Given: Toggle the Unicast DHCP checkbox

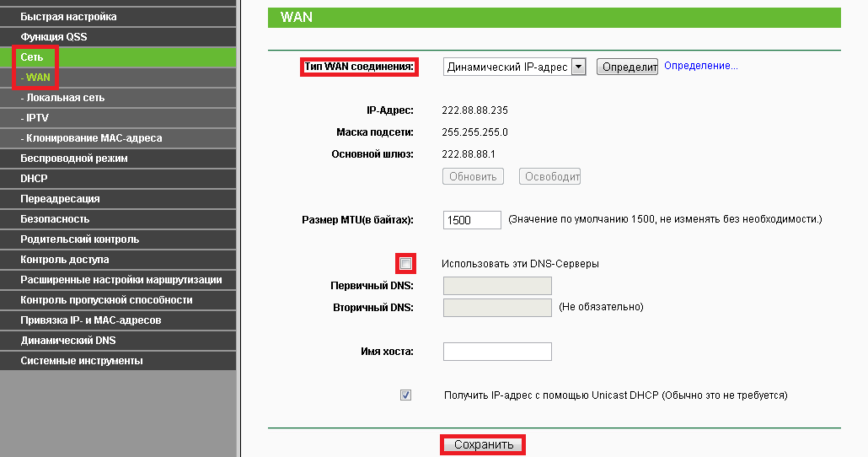Looking at the screenshot, I should (406, 395).
